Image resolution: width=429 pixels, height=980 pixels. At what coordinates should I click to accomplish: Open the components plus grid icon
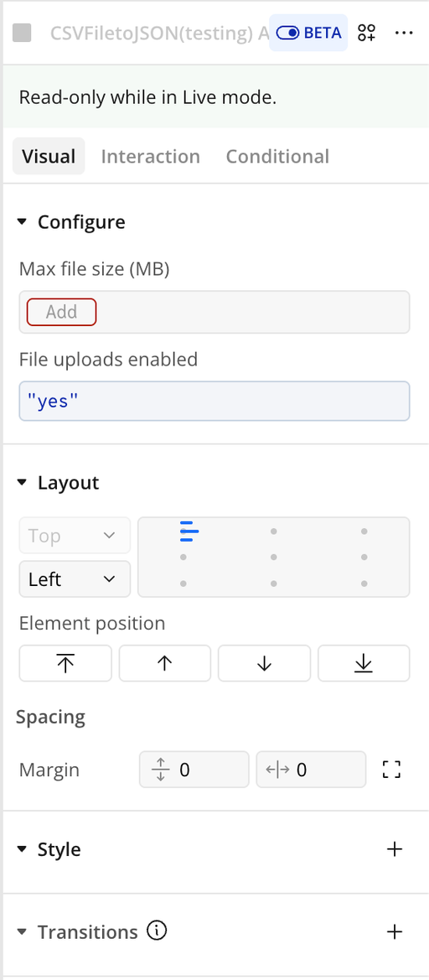tap(366, 34)
